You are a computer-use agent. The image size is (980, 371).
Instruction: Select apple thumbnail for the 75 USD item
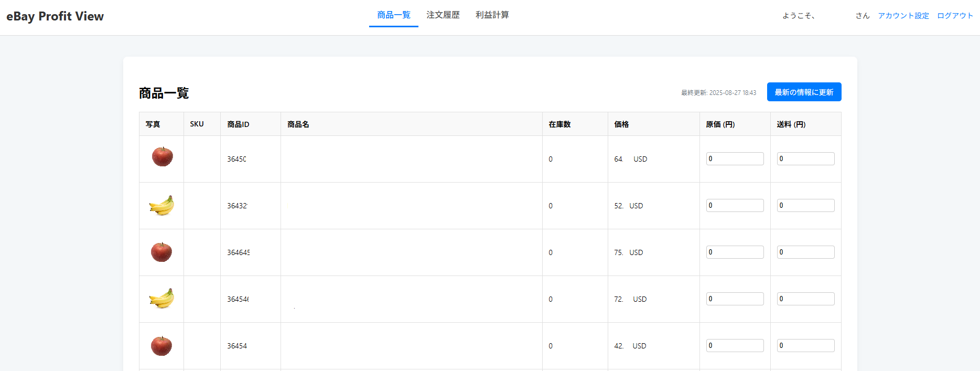(x=161, y=252)
